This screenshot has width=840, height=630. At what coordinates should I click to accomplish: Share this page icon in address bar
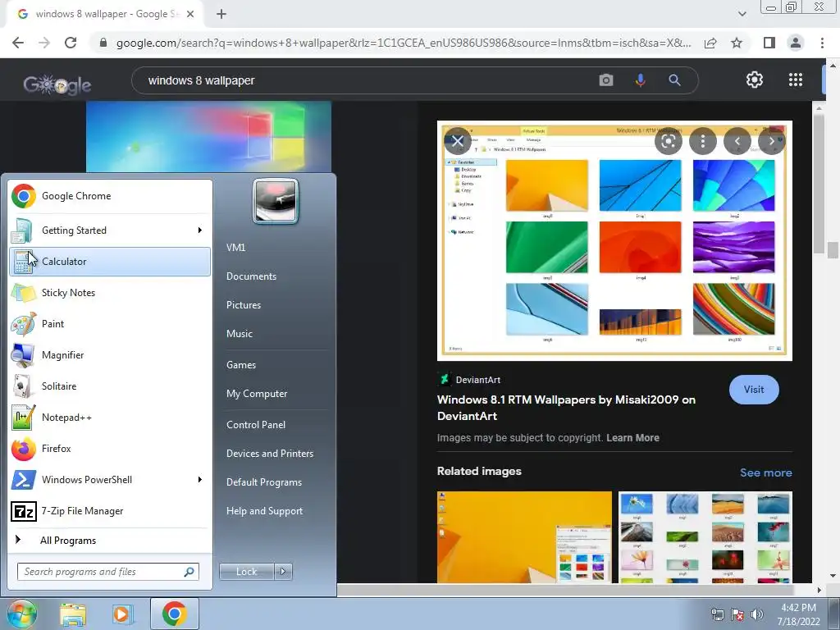pyautogui.click(x=710, y=43)
